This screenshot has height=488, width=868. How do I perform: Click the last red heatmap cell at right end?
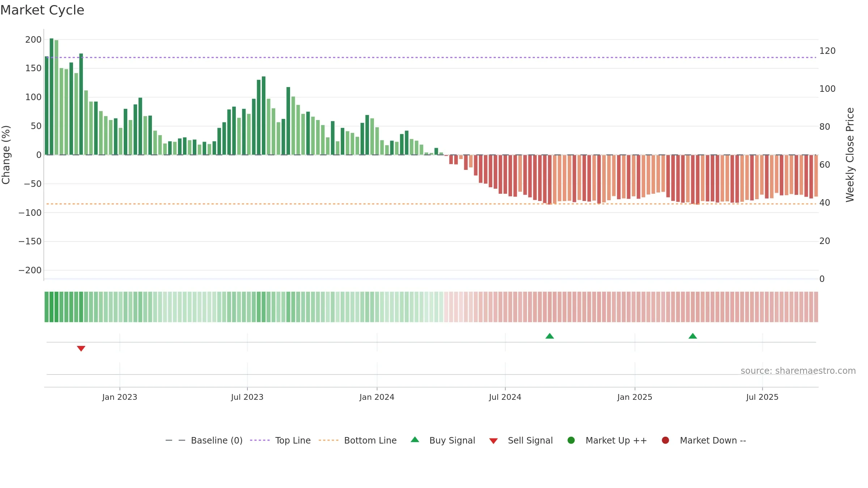(x=816, y=307)
